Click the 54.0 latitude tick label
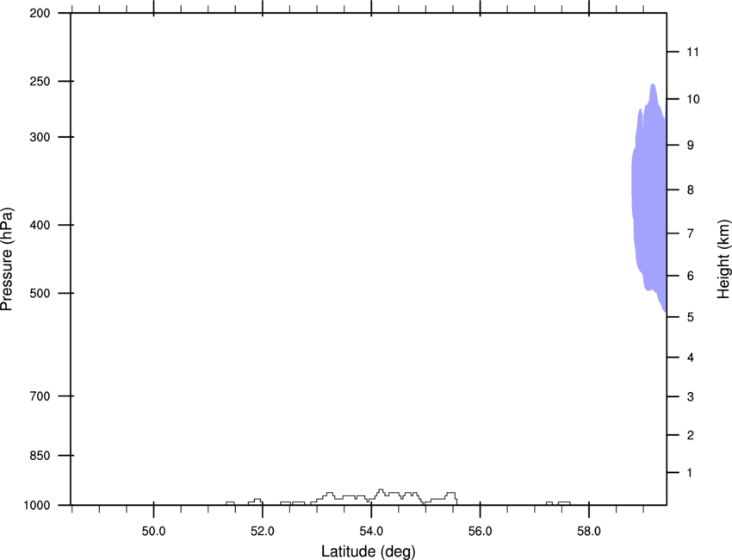This screenshot has height=560, width=732. (x=371, y=532)
